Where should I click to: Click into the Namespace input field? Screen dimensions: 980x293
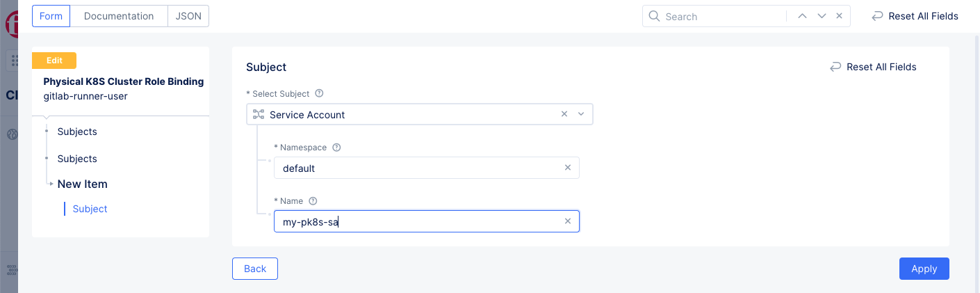point(417,168)
